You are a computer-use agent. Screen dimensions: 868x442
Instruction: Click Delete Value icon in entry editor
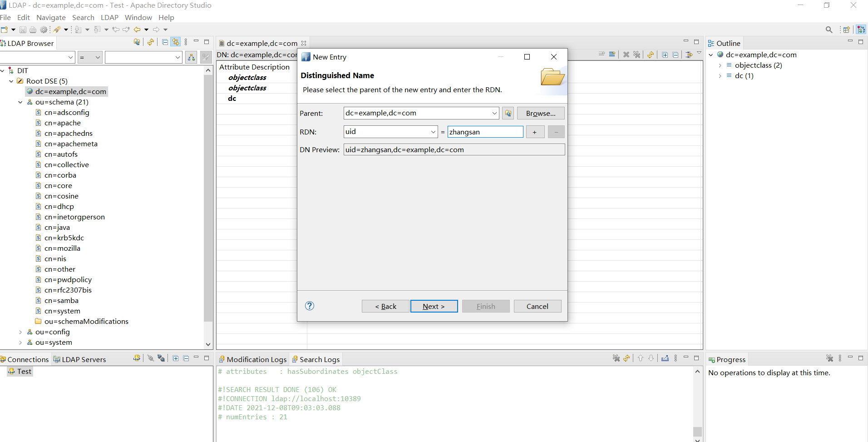(626, 55)
